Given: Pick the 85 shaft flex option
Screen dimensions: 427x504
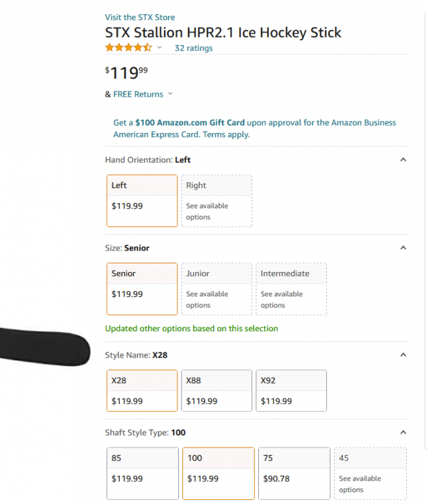Looking at the screenshot, I should pyautogui.click(x=142, y=473).
